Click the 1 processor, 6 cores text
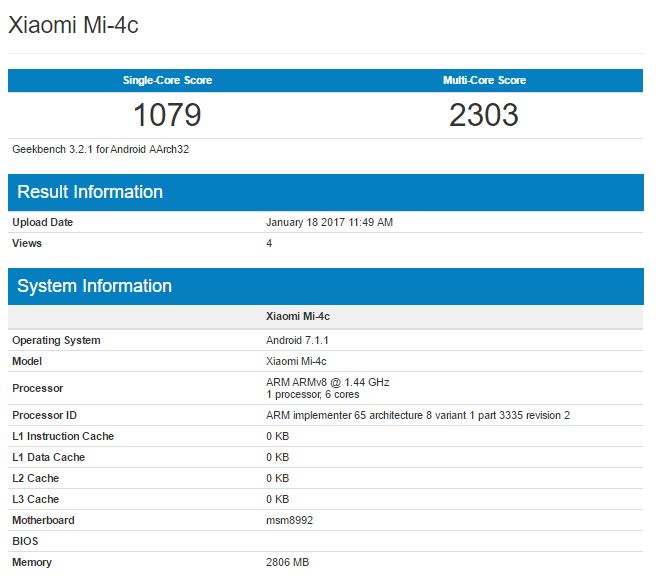Image resolution: width=656 pixels, height=580 pixels. tap(313, 394)
